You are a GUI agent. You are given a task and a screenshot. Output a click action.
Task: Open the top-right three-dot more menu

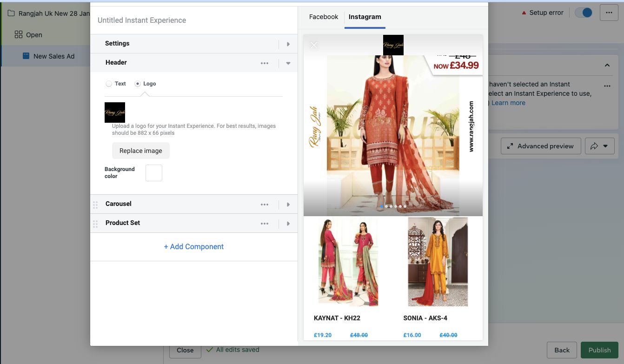coord(609,13)
